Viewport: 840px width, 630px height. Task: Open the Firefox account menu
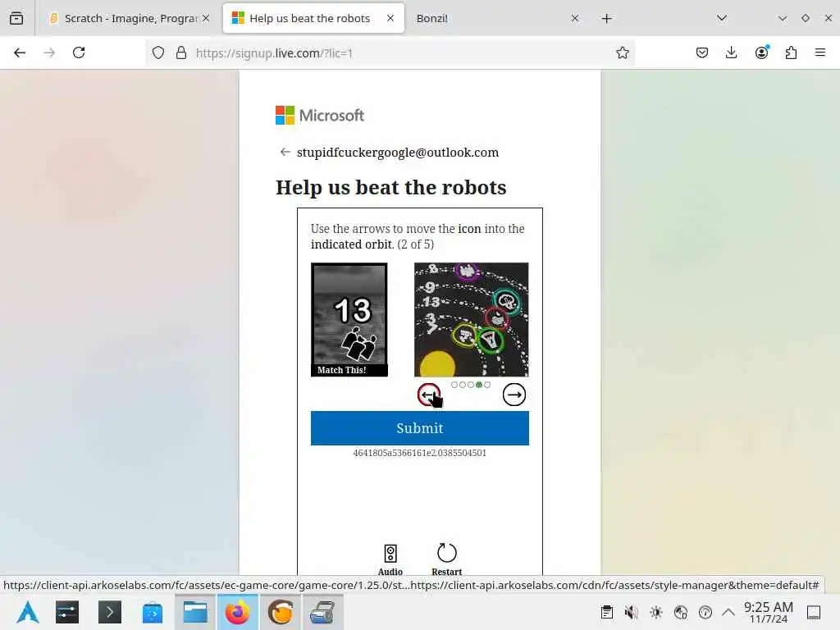click(x=761, y=52)
